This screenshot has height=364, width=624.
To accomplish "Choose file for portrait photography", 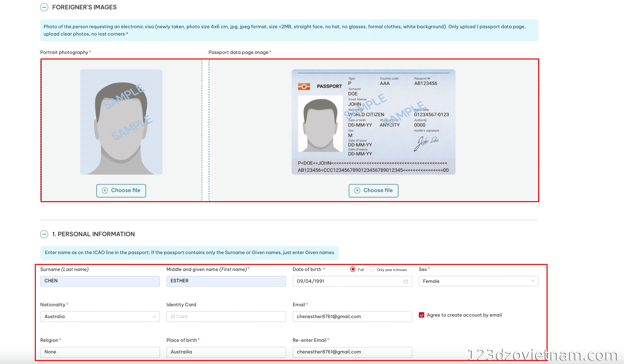I will (121, 191).
